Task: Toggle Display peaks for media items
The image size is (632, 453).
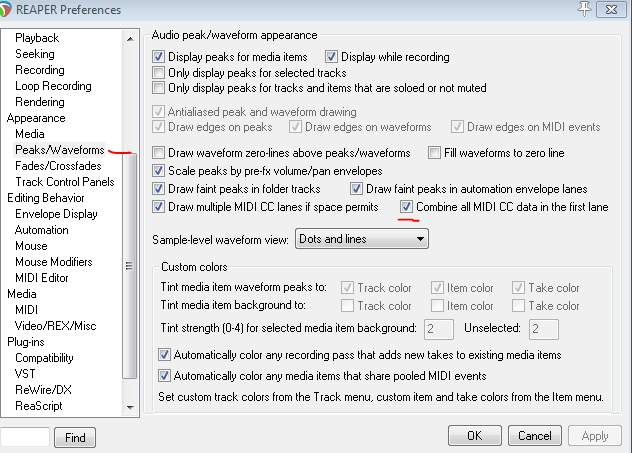Action: click(158, 57)
